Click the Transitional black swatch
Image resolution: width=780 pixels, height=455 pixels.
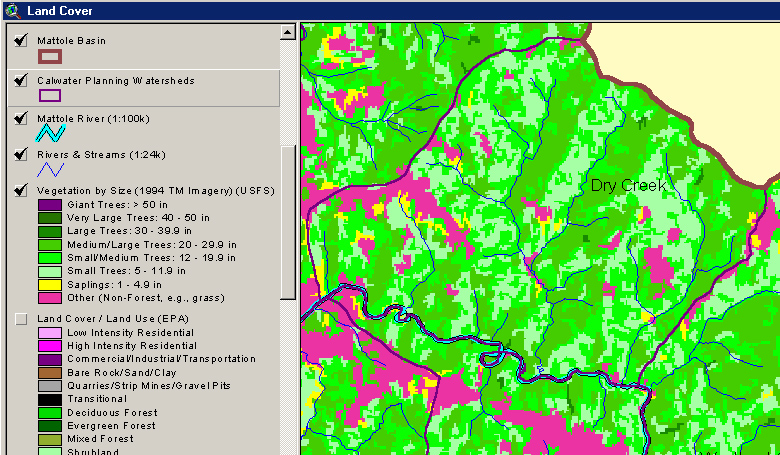coord(50,399)
